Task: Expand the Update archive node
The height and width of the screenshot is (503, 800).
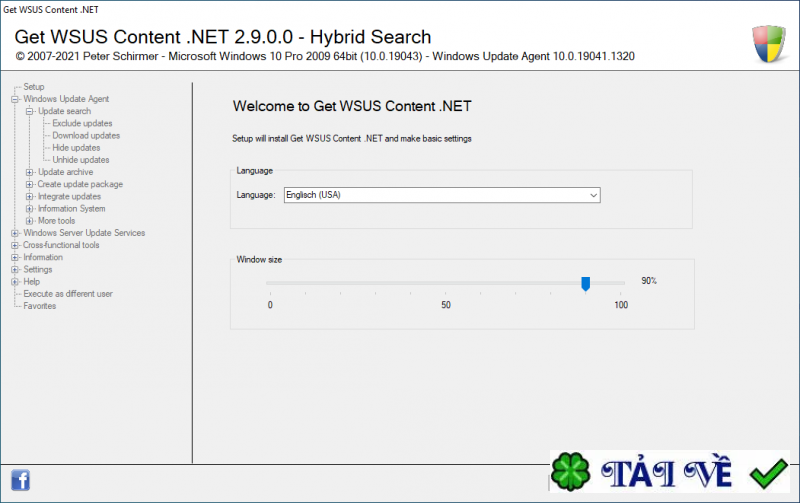Action: click(30, 172)
